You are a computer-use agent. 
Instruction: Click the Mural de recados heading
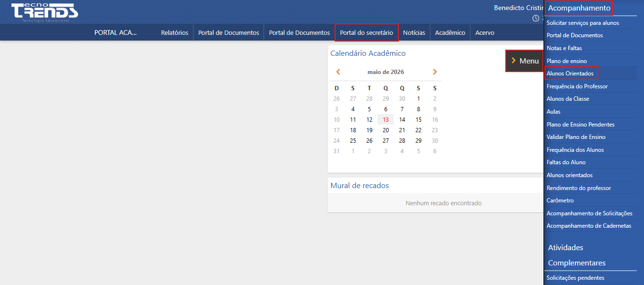point(359,186)
